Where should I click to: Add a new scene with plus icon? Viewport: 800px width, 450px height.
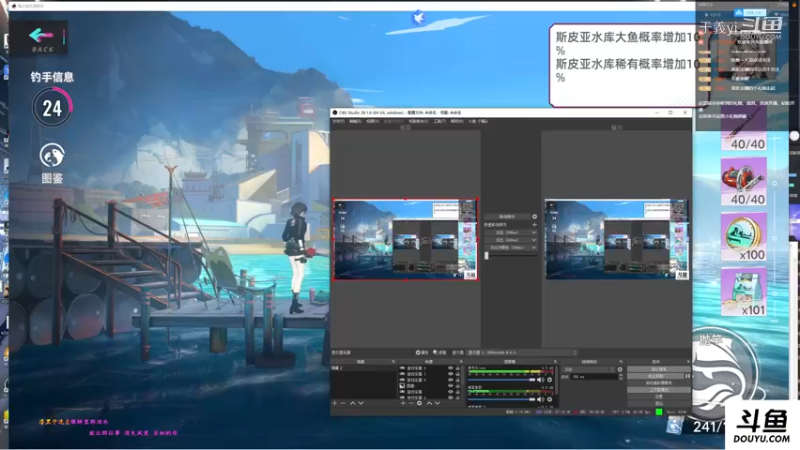click(334, 403)
